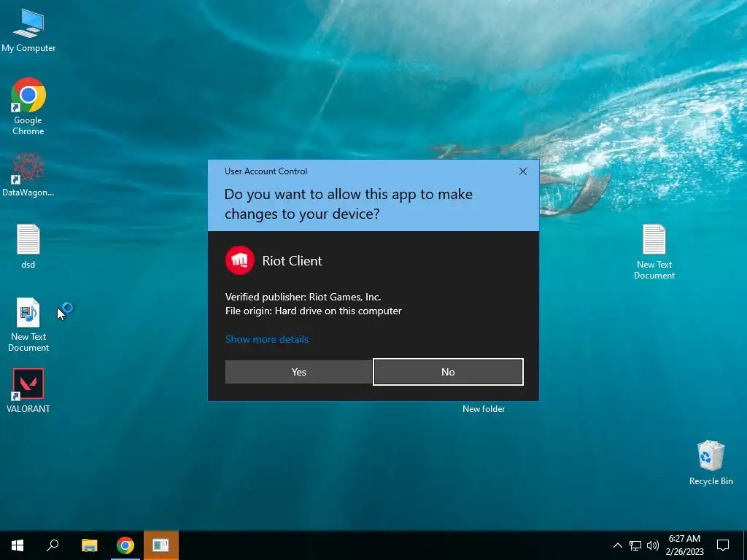The image size is (747, 560).
Task: Open Chrome from the taskbar
Action: 125,545
